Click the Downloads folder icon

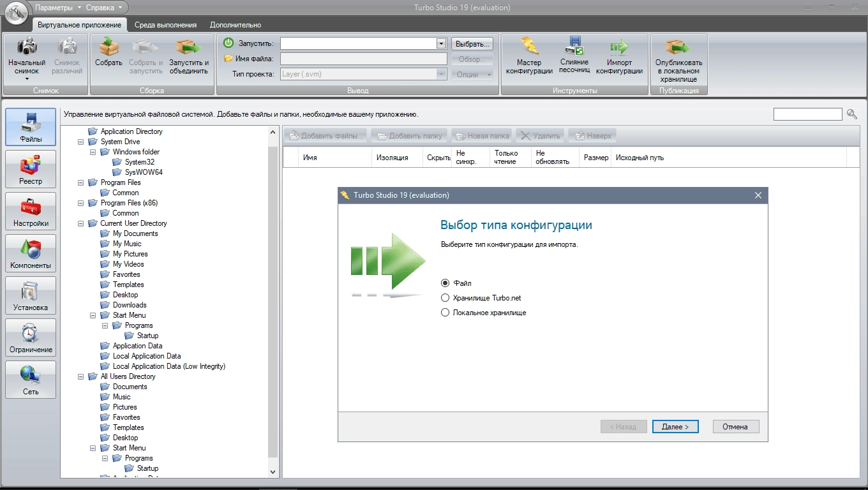point(105,305)
